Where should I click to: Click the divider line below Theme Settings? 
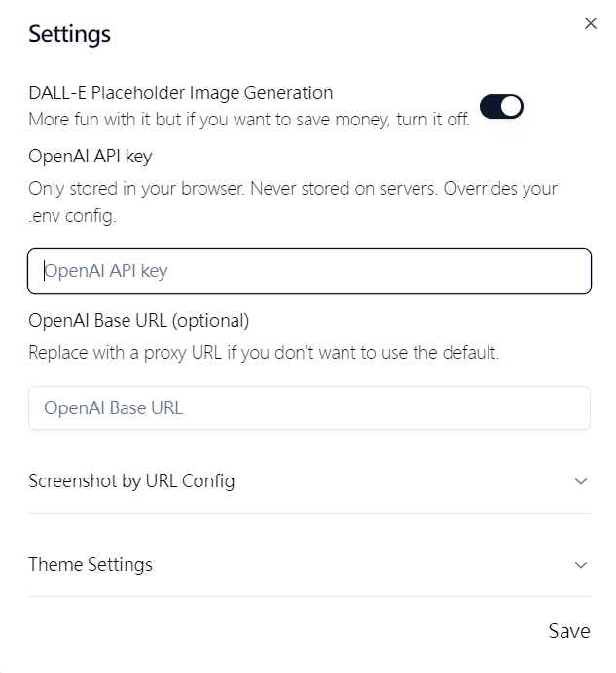[x=309, y=596]
